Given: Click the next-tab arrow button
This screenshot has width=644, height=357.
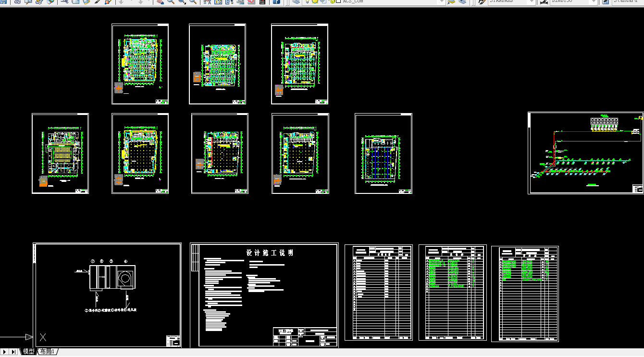Looking at the screenshot, I should pos(5,352).
